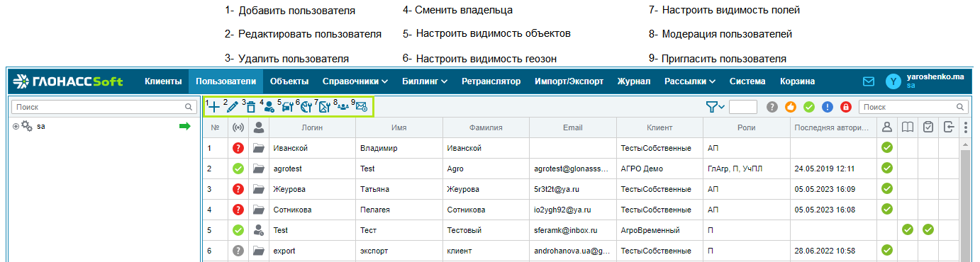This screenshot has height=262, width=980.
Task: Click the logout-arrow column header icon
Action: click(x=949, y=127)
